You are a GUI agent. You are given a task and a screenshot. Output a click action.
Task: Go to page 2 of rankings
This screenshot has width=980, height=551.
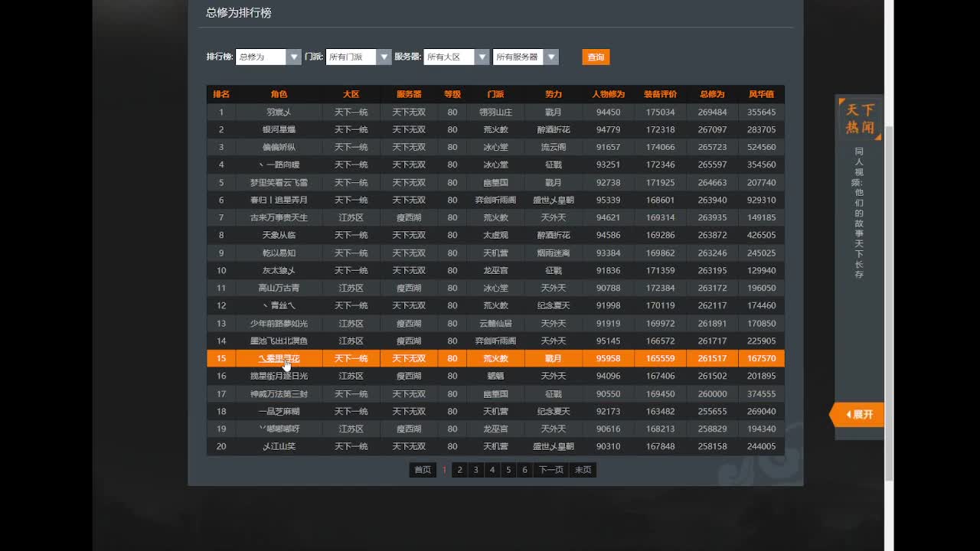459,470
